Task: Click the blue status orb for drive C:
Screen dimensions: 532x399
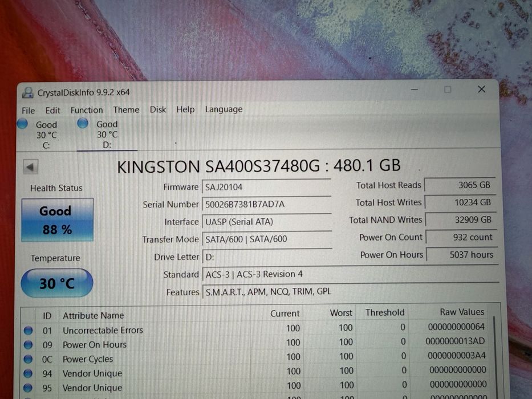Action: 22,124
